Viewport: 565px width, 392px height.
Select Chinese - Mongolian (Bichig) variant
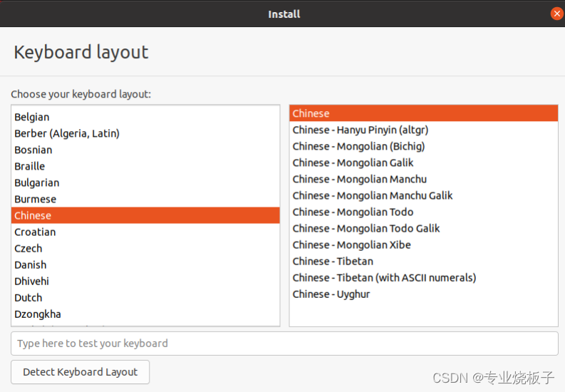click(424, 146)
